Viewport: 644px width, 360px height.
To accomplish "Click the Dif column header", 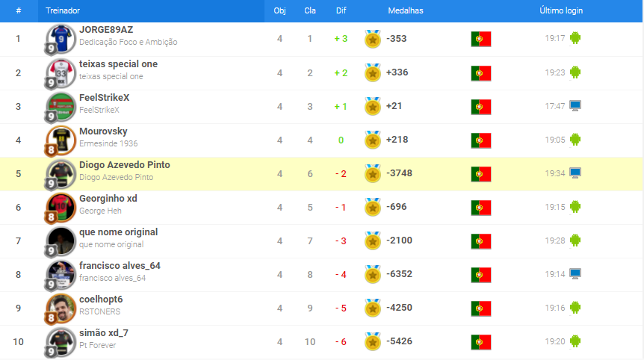I will (341, 10).
